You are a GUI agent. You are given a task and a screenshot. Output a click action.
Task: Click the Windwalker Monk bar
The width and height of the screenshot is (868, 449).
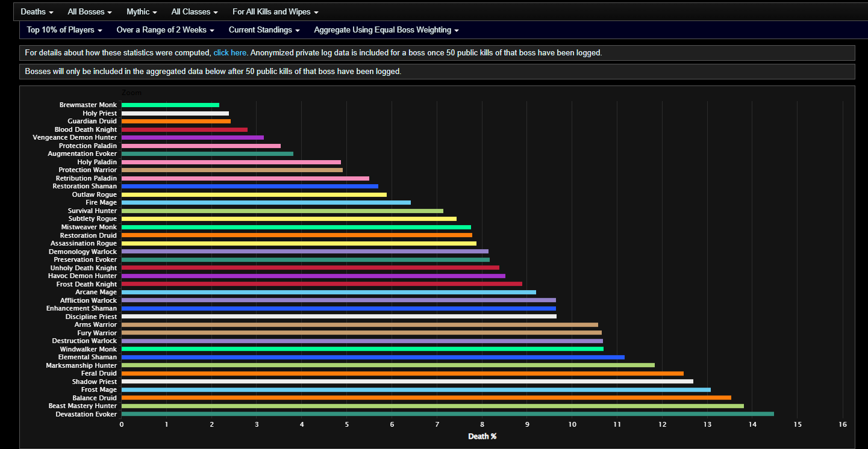click(363, 349)
